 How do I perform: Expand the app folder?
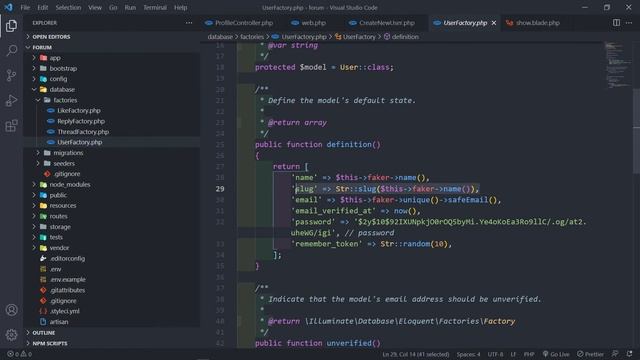coord(55,58)
